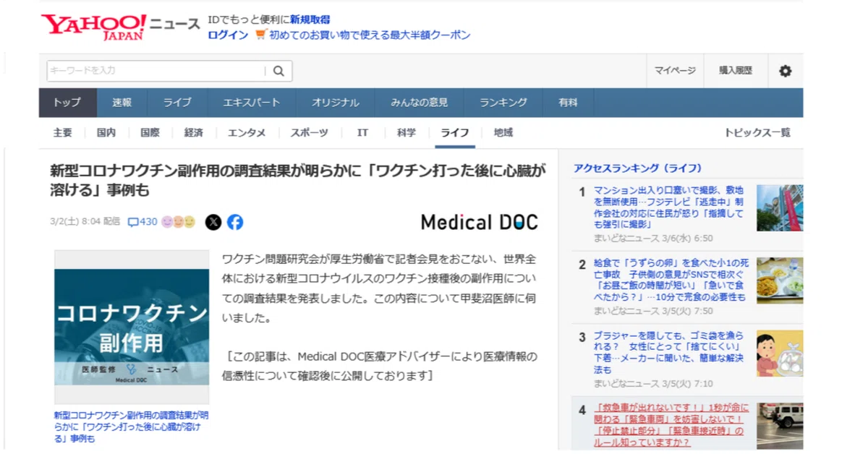Screen dimensions: 868x454
Task: Select the 主要 category
Action: coord(63,133)
